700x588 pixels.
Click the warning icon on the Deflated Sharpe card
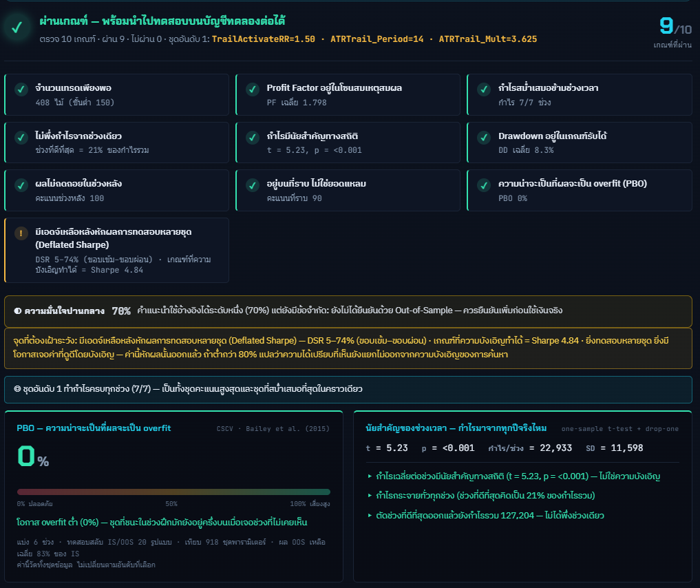[x=21, y=233]
